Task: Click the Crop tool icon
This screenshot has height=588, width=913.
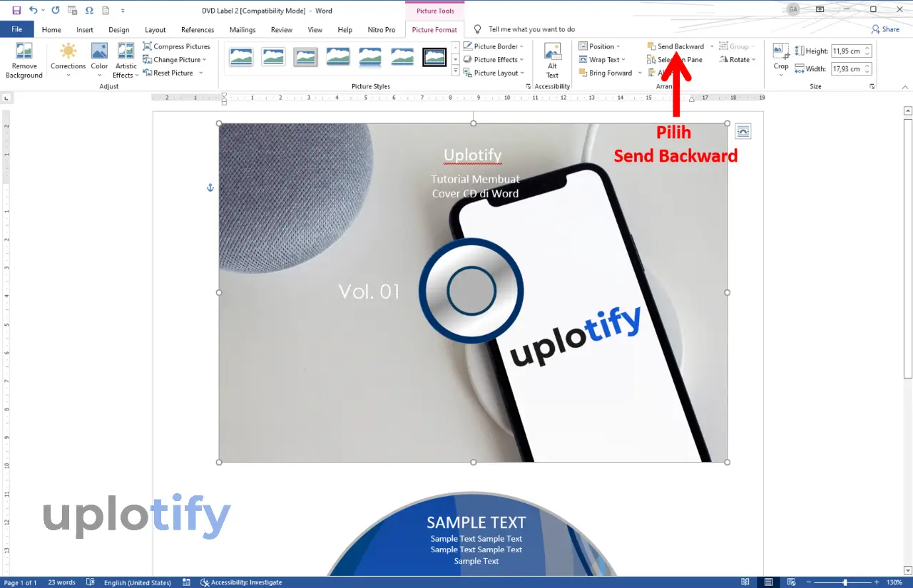Action: 781,52
